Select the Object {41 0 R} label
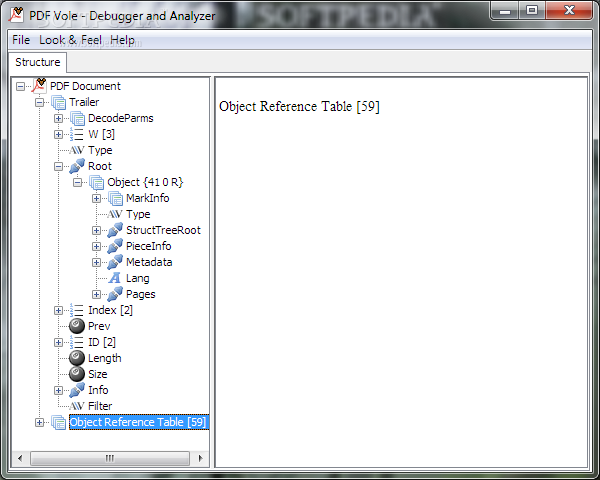This screenshot has height=480, width=600. click(145, 182)
